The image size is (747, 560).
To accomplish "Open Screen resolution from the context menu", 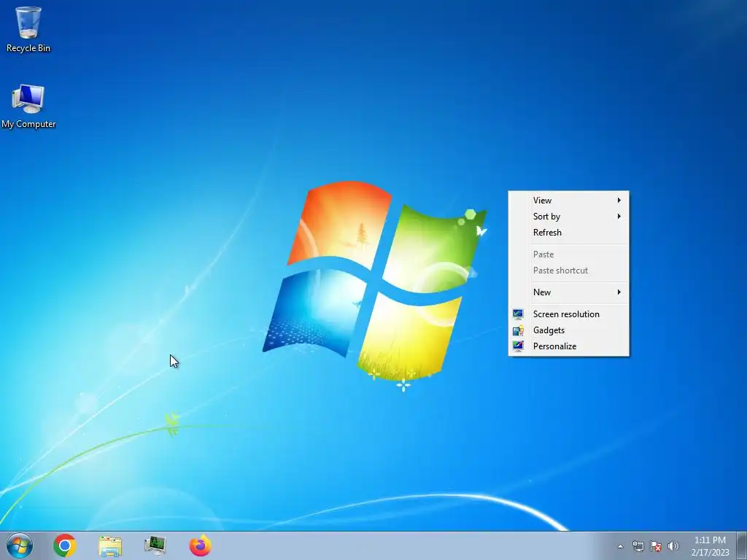I will pyautogui.click(x=569, y=314).
